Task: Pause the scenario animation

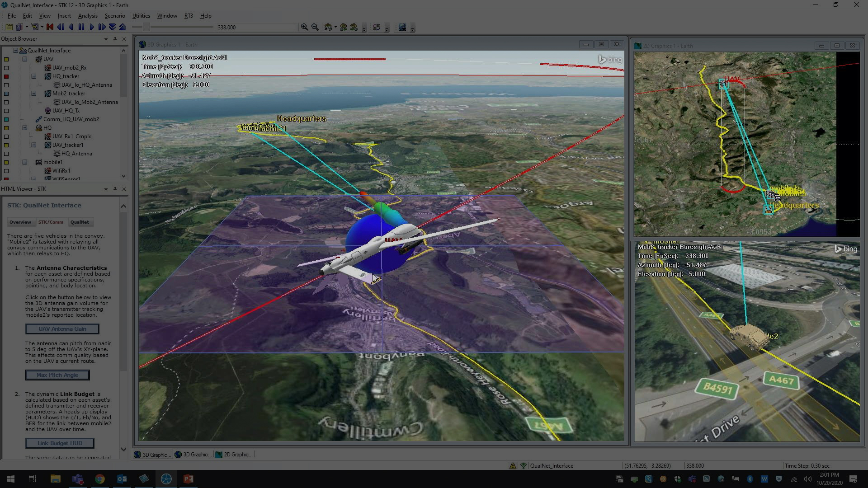Action: point(81,27)
